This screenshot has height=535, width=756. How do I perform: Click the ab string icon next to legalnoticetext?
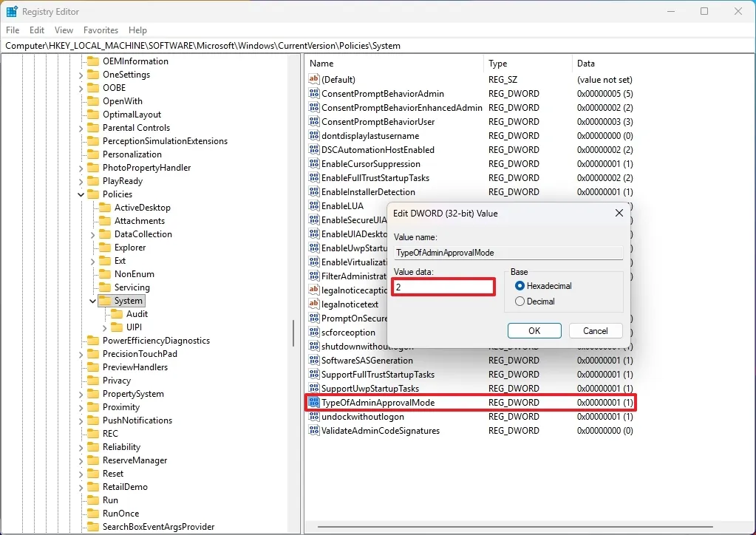click(312, 304)
